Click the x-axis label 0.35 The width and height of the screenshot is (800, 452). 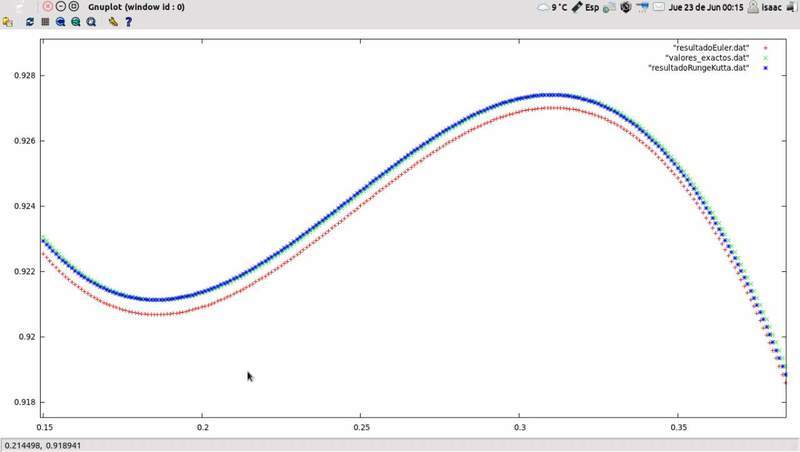point(678,427)
